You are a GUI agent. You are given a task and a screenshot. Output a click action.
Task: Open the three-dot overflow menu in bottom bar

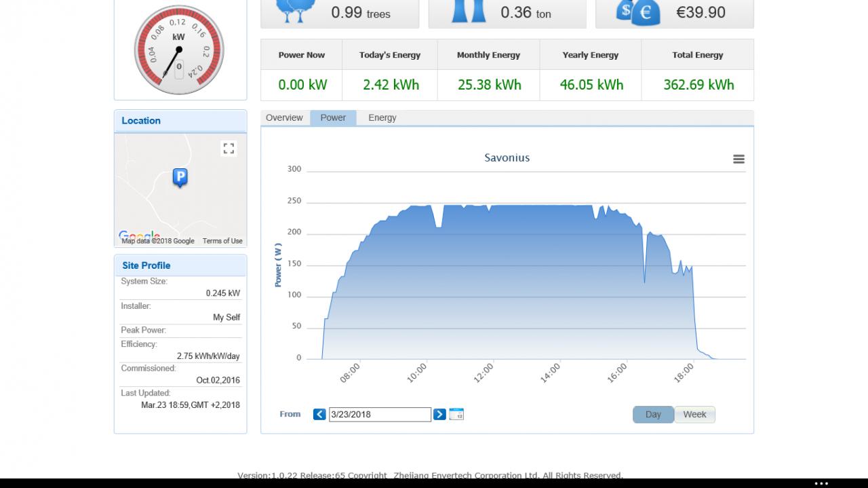(x=821, y=483)
